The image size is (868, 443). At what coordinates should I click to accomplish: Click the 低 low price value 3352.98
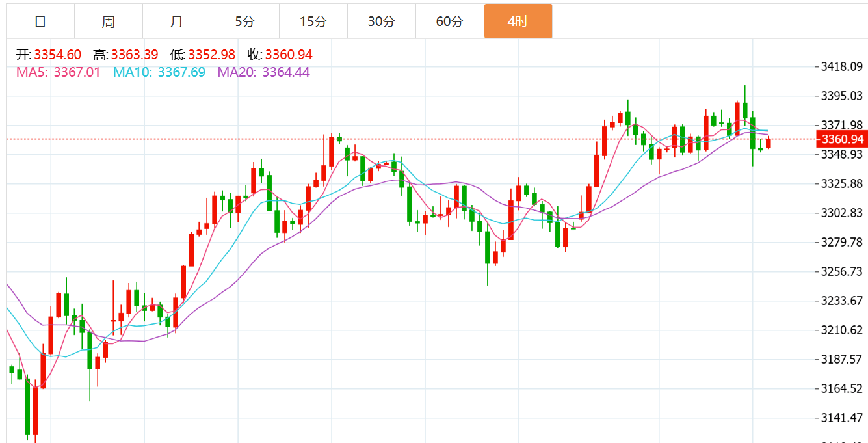[211, 55]
